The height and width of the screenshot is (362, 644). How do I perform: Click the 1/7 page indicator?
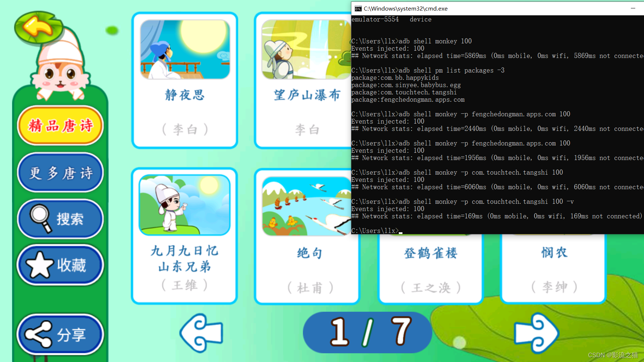(x=367, y=332)
